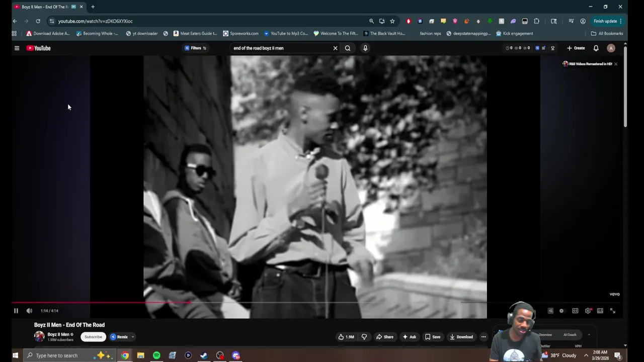Open File Explorer from the taskbar
Viewport: 644px width, 362px height.
click(141, 355)
